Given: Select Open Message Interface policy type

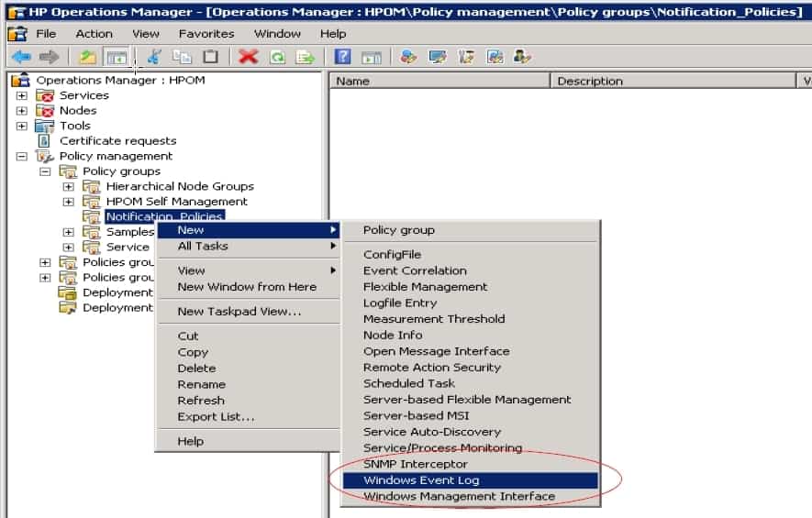Looking at the screenshot, I should [470, 351].
